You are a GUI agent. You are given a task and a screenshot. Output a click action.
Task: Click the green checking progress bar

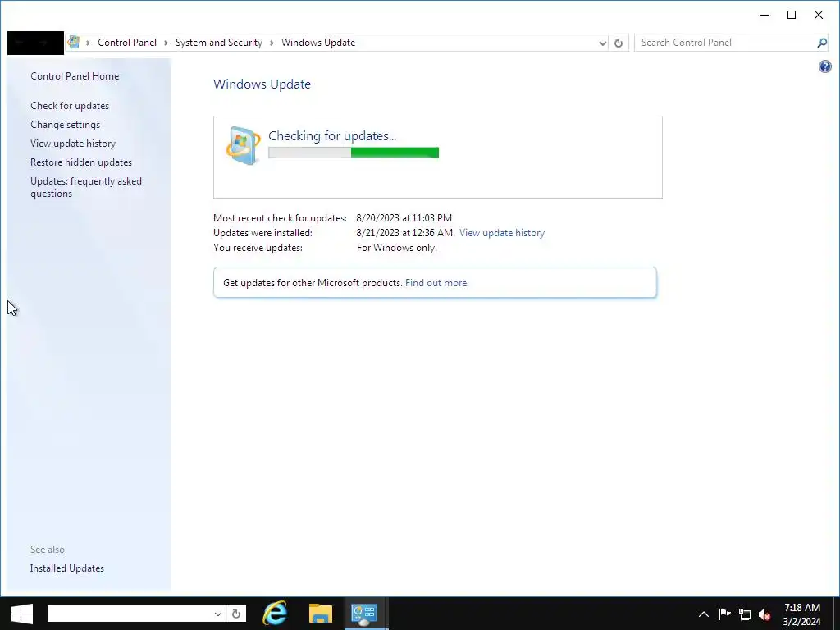[354, 153]
